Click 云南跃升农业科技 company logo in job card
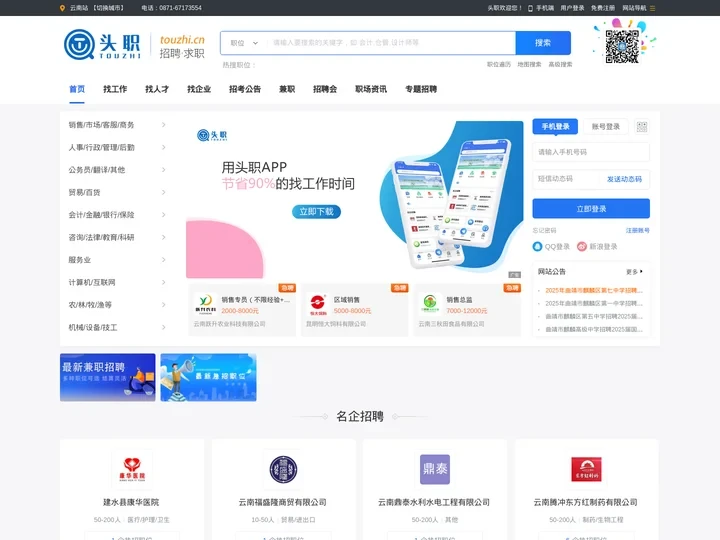720x540 pixels. [x=205, y=304]
